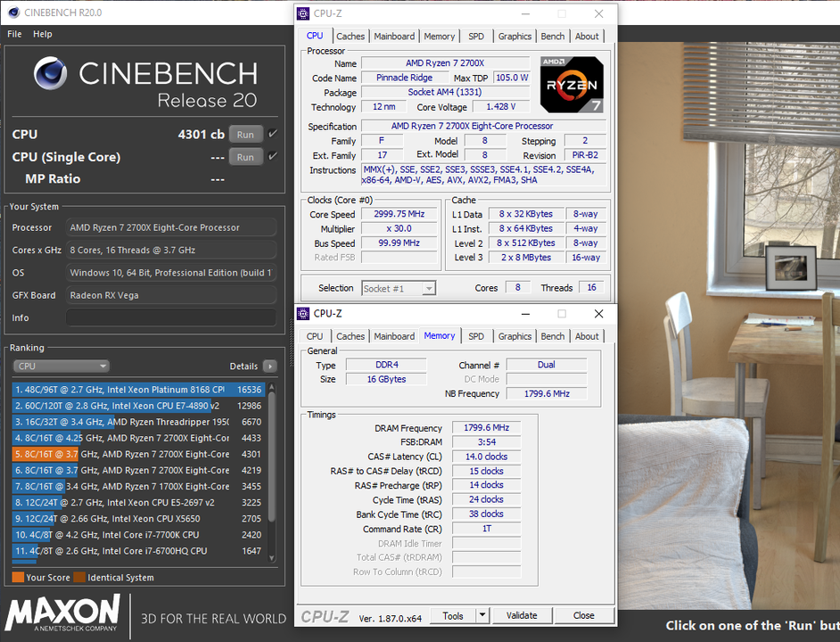The width and height of the screenshot is (840, 642).
Task: Select ranking row with score 4219
Action: click(137, 470)
